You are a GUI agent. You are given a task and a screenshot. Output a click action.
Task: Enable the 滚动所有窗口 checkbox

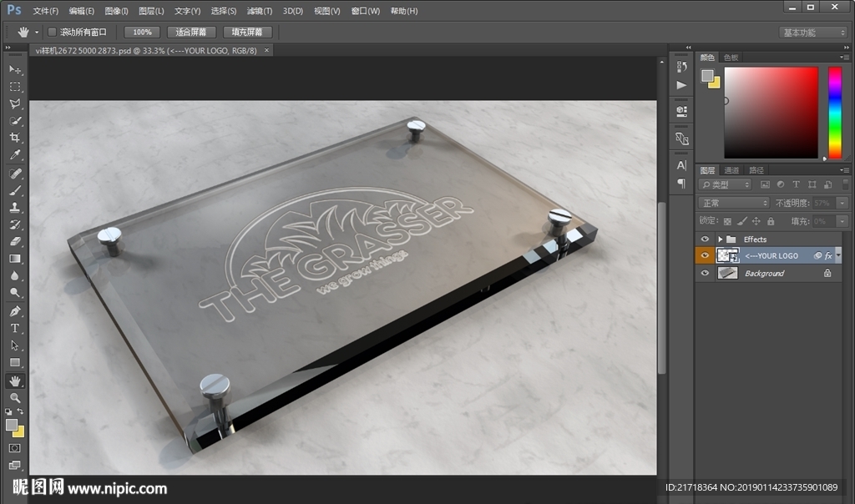coord(53,33)
